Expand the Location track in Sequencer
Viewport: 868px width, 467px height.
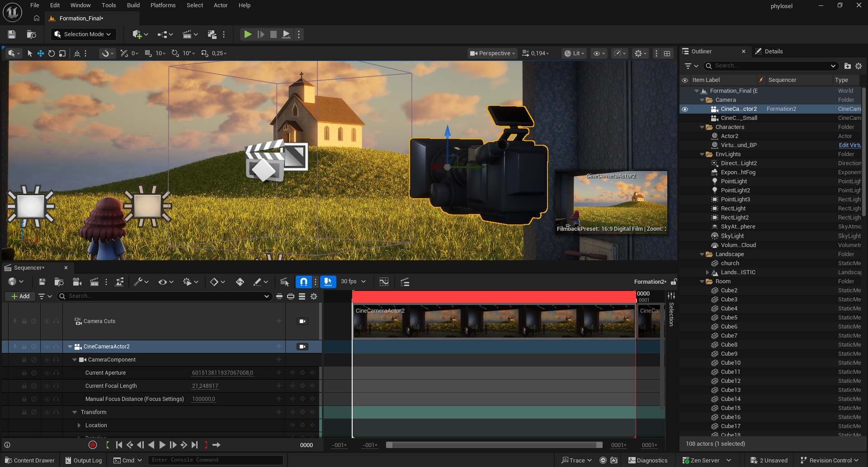click(79, 425)
